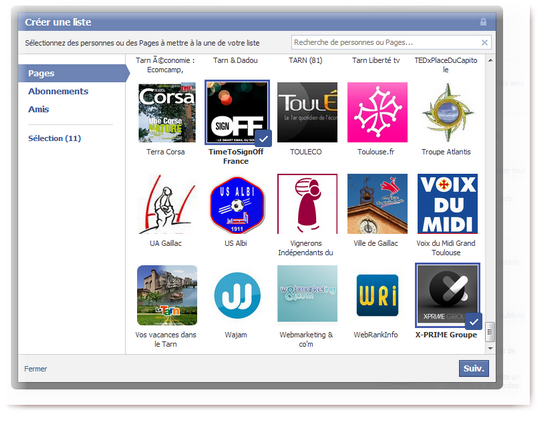Click the Tarn économie : Ecomcamp label

click(165, 65)
